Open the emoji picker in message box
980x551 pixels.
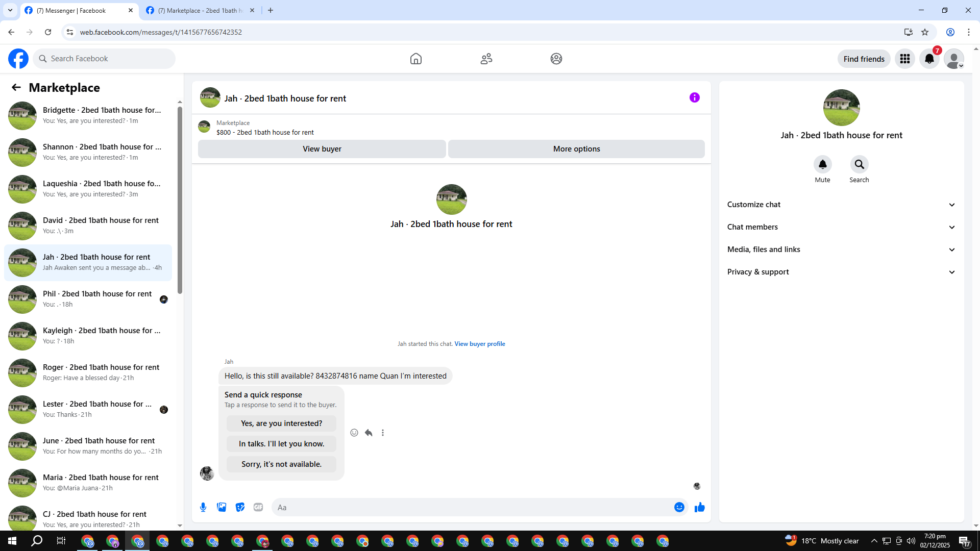coord(679,507)
